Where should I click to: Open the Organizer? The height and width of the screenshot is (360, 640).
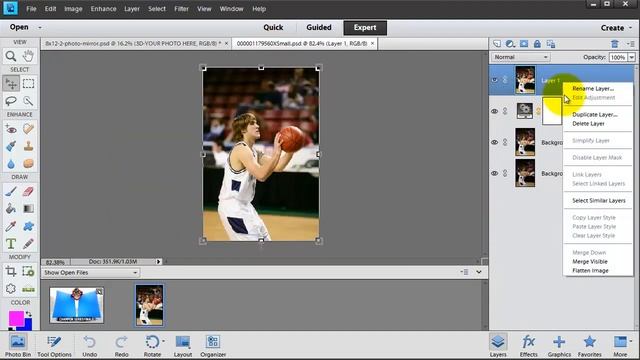tap(213, 346)
